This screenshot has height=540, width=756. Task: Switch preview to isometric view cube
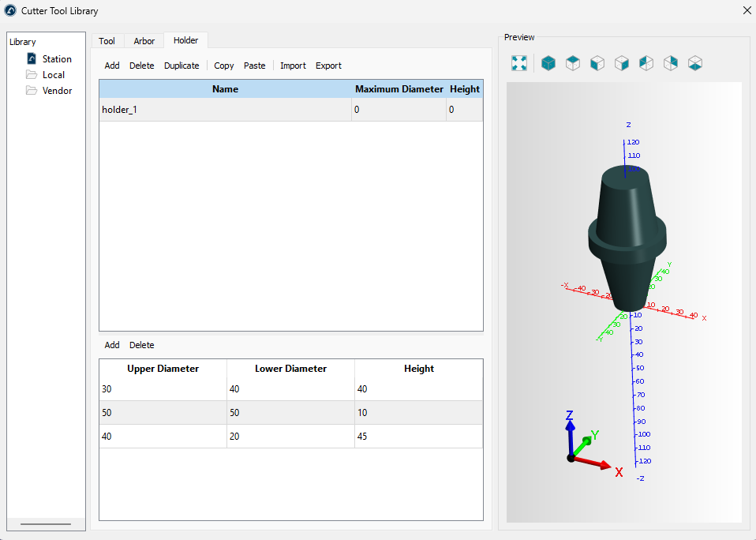click(548, 63)
